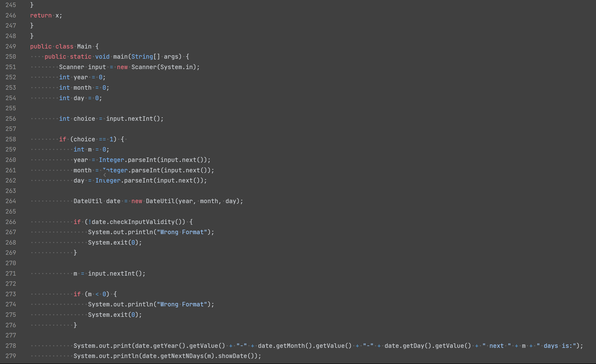Click 'getMonth' in the print statement
Image resolution: width=596 pixels, height=364 pixels.
(291, 346)
